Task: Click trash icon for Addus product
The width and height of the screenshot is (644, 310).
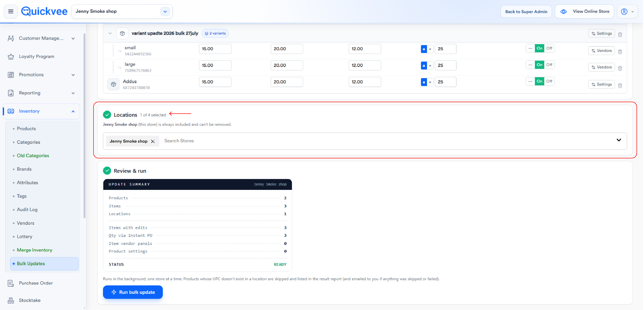Action: pyautogui.click(x=620, y=86)
